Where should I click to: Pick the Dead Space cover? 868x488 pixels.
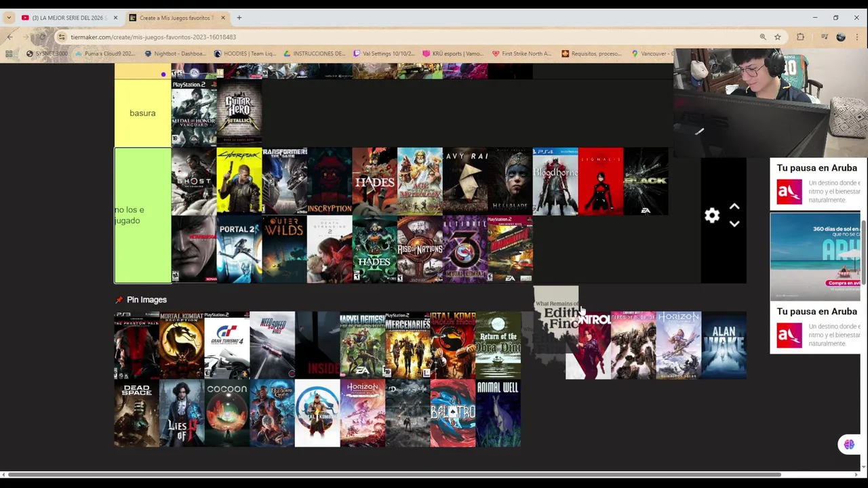click(x=136, y=413)
